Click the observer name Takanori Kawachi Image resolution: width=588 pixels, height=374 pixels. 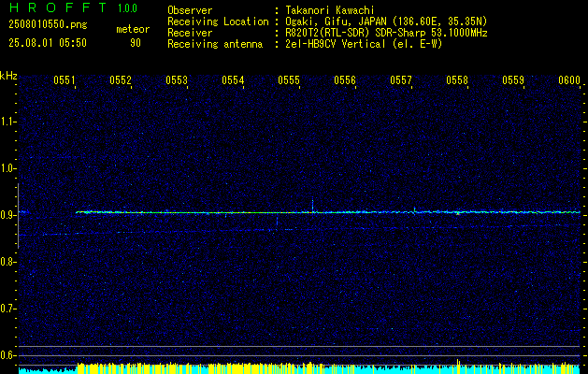tap(330, 10)
